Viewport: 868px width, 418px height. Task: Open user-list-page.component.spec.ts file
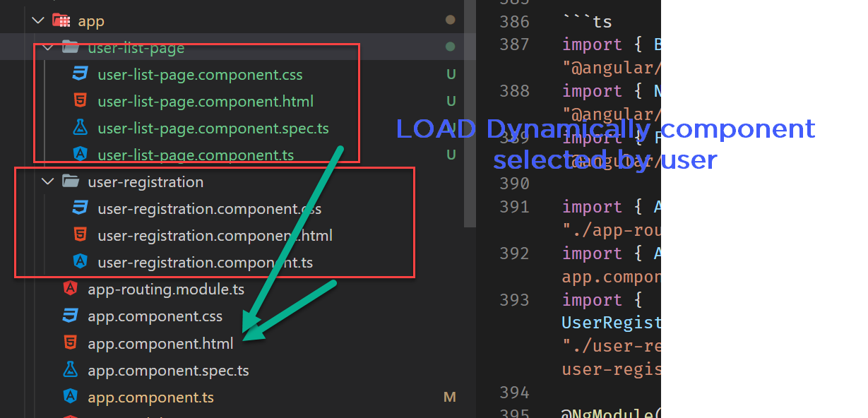pos(213,129)
